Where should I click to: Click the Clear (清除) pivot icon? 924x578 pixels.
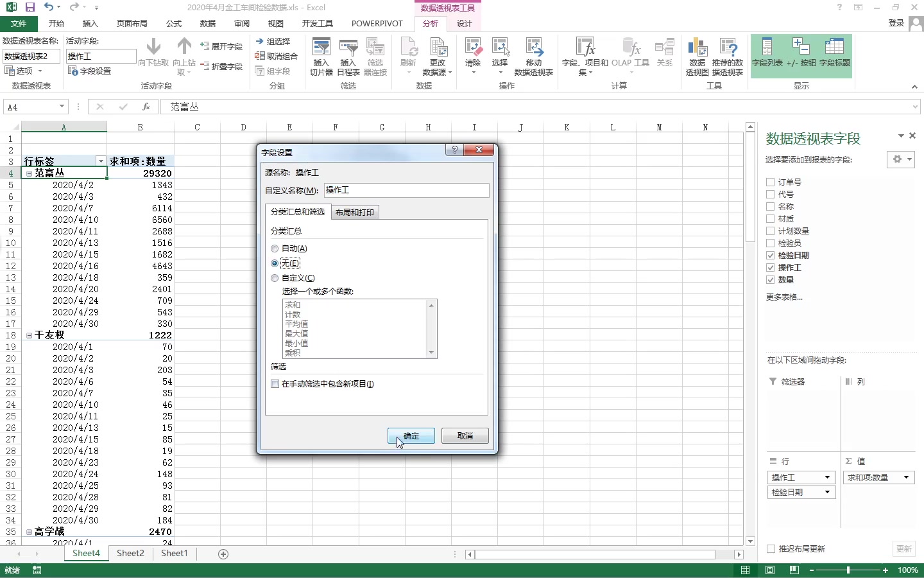[473, 55]
